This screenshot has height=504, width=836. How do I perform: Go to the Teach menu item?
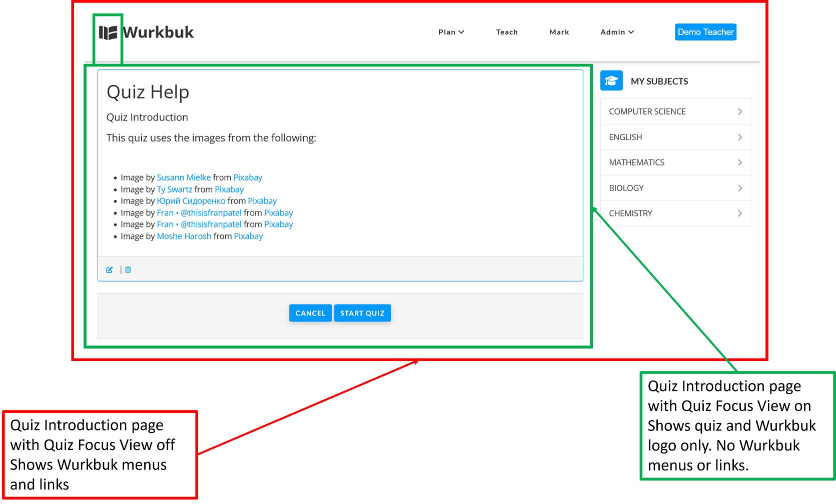[506, 32]
